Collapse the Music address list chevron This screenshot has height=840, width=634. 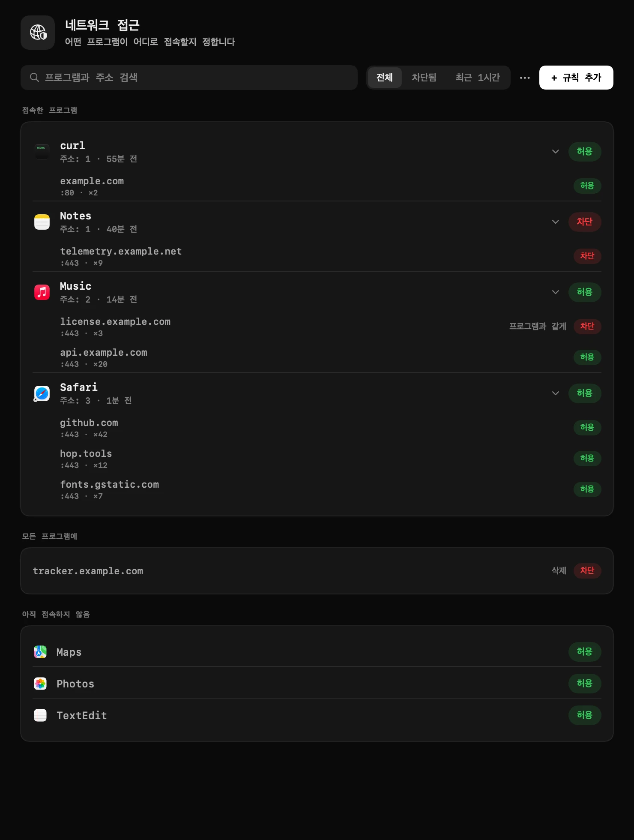click(556, 292)
